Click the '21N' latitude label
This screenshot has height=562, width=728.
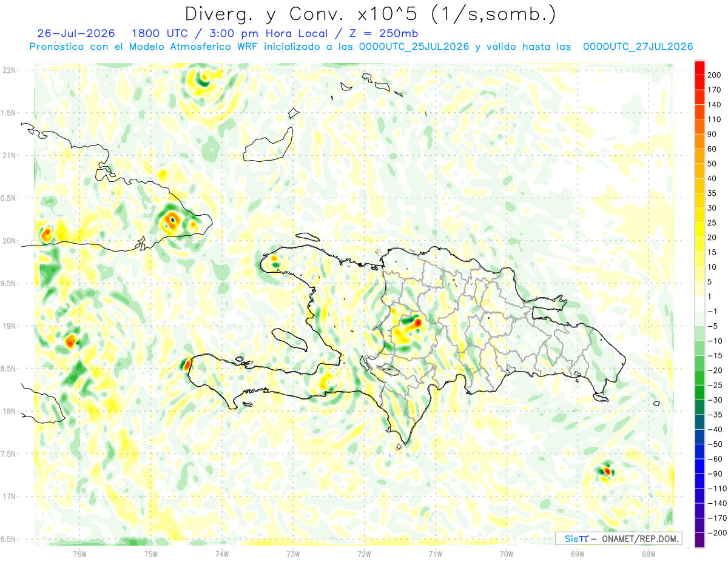(x=10, y=156)
